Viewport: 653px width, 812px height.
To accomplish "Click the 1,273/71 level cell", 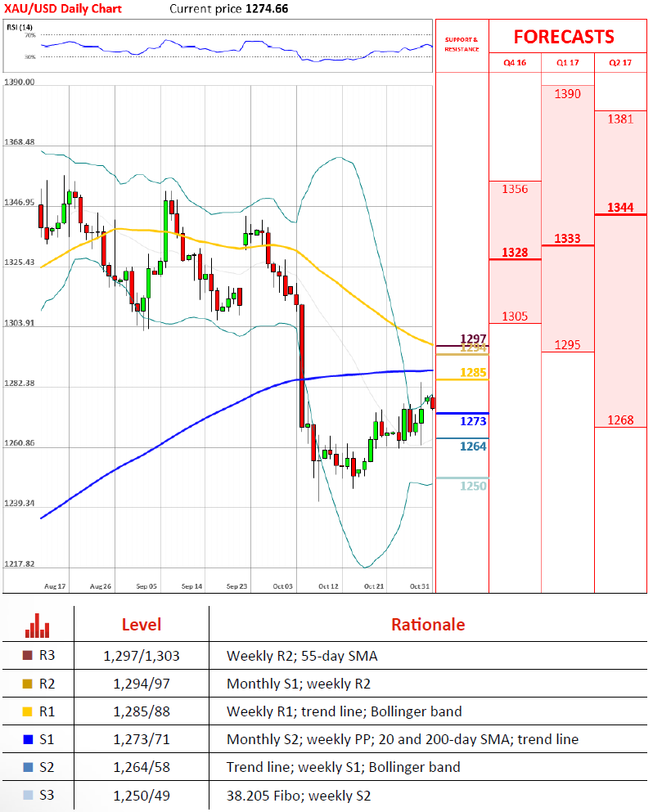I will click(142, 739).
